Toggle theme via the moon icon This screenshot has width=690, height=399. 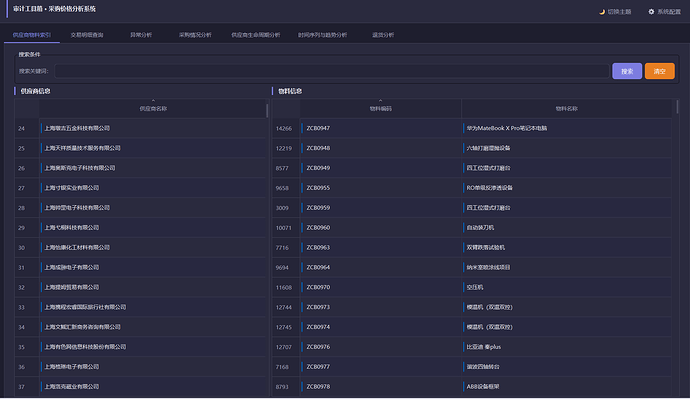[602, 12]
